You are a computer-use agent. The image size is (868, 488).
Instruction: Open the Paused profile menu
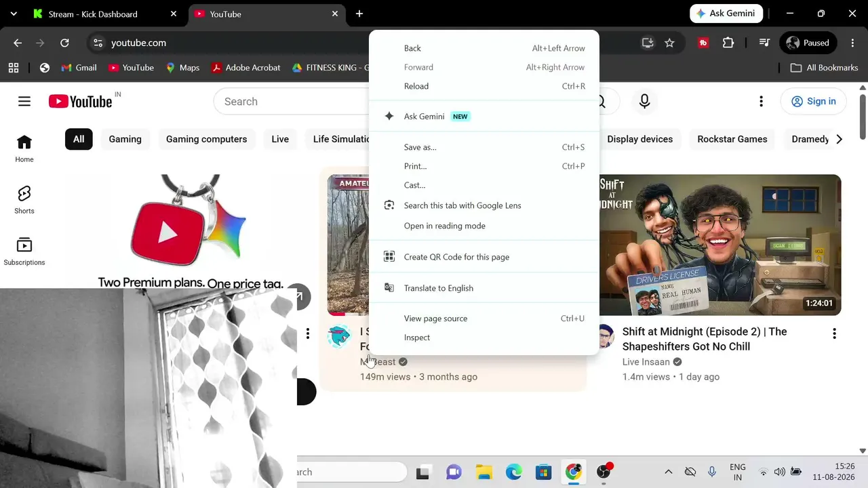[808, 43]
